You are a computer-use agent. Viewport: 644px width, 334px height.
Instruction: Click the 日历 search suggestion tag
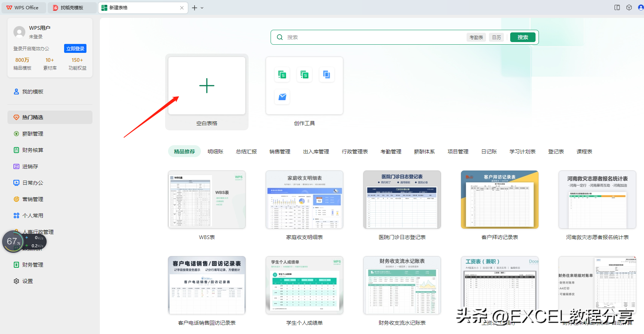(x=496, y=37)
